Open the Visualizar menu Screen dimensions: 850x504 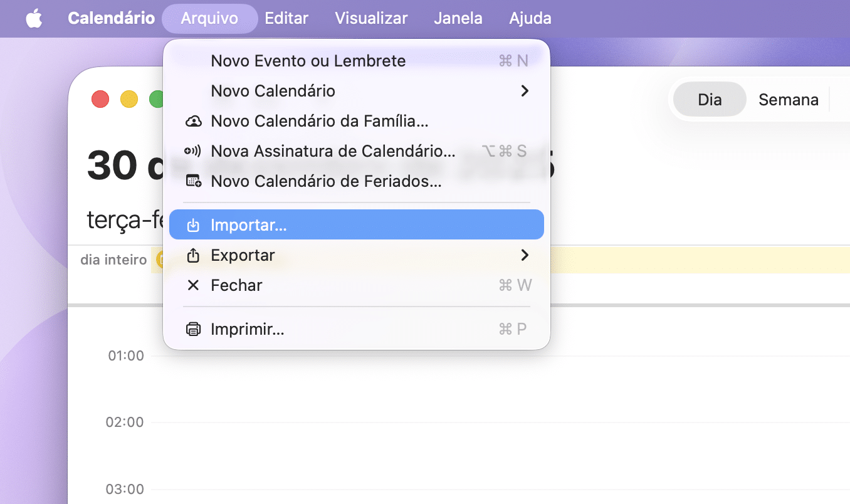371,19
